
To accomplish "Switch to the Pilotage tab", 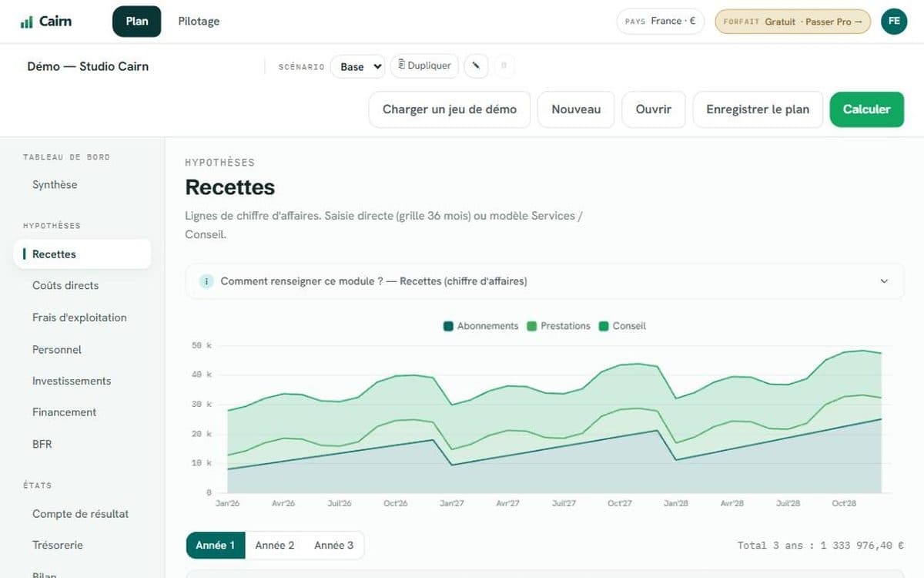I will pyautogui.click(x=199, y=22).
